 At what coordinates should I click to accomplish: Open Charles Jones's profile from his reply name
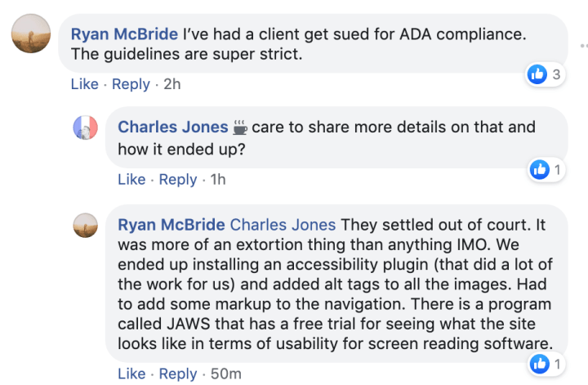[x=172, y=127]
